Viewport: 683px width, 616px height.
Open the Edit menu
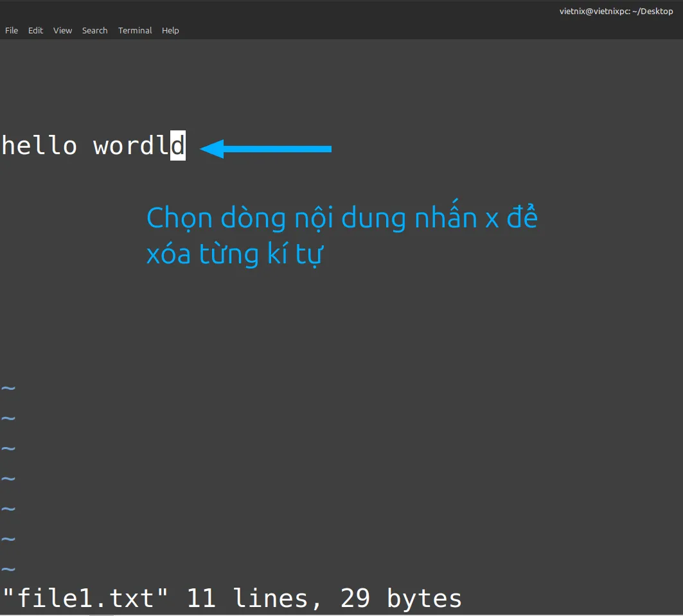[35, 30]
